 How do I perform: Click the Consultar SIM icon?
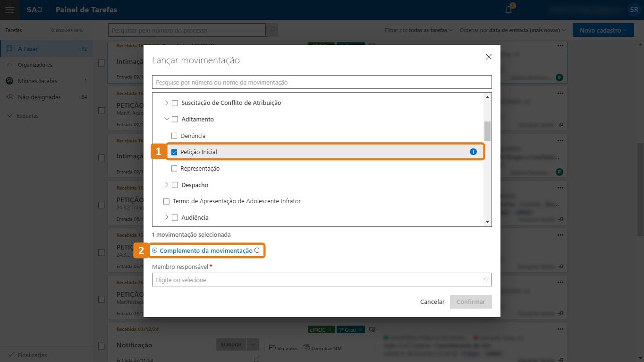306,348
